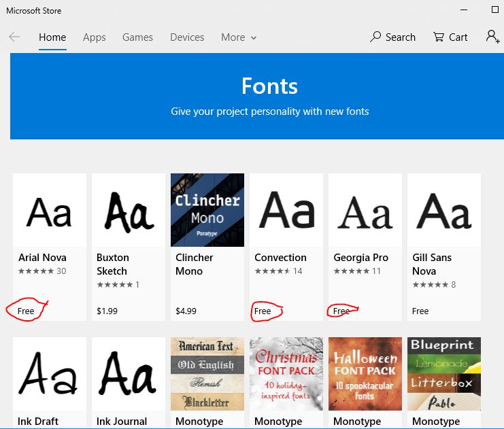Switch to the Games tab
This screenshot has width=504, height=429.
(x=137, y=37)
